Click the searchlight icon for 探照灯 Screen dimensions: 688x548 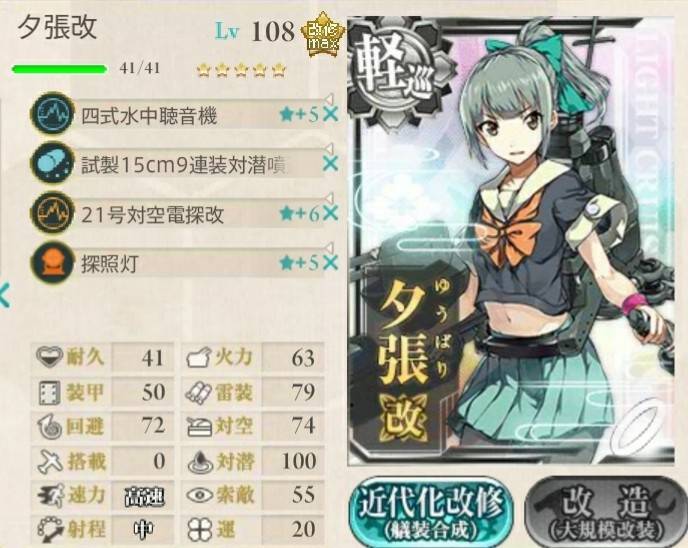[x=52, y=262]
